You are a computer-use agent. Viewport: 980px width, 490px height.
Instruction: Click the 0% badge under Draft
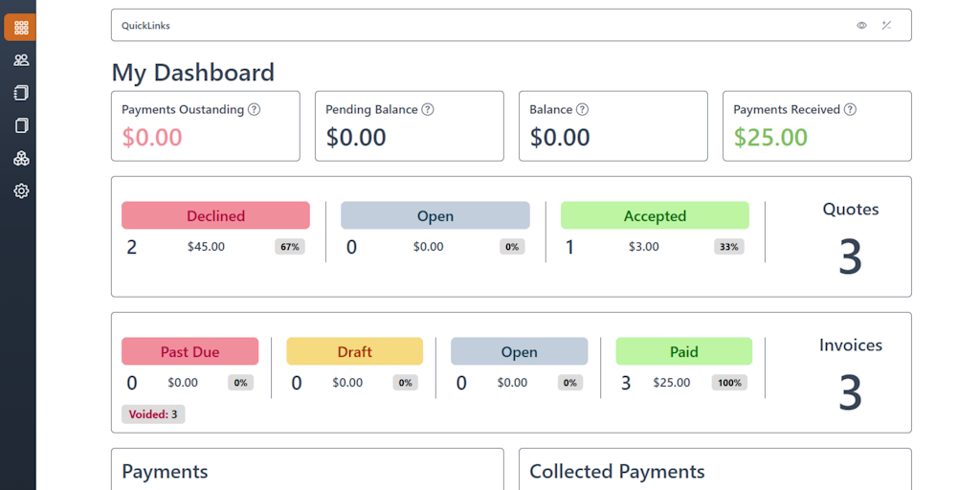tap(406, 383)
